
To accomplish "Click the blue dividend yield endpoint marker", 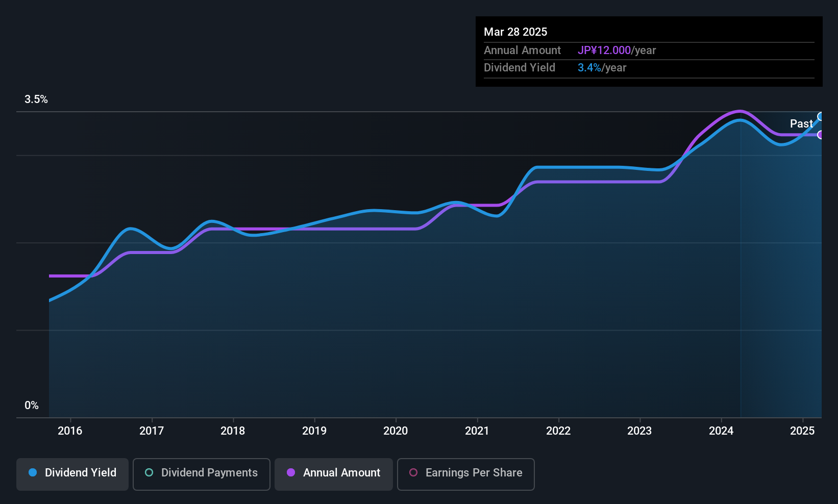I will pos(821,117).
